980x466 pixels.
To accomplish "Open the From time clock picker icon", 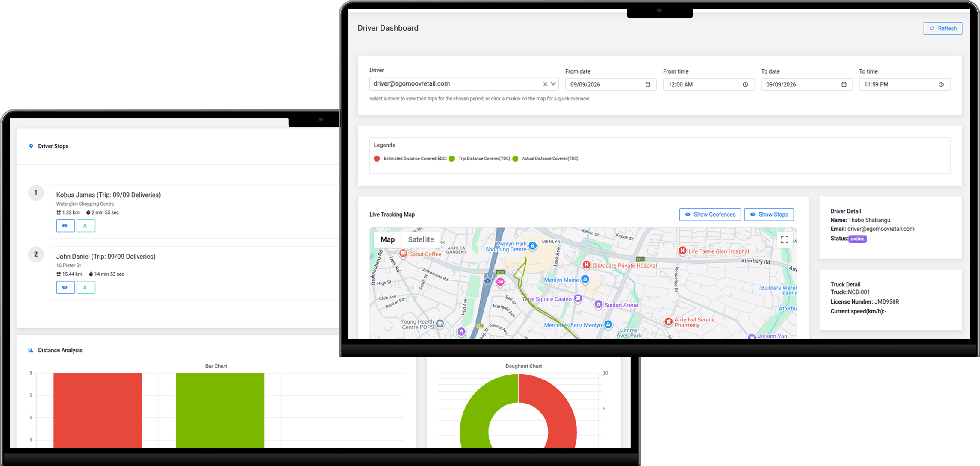I will (x=745, y=85).
